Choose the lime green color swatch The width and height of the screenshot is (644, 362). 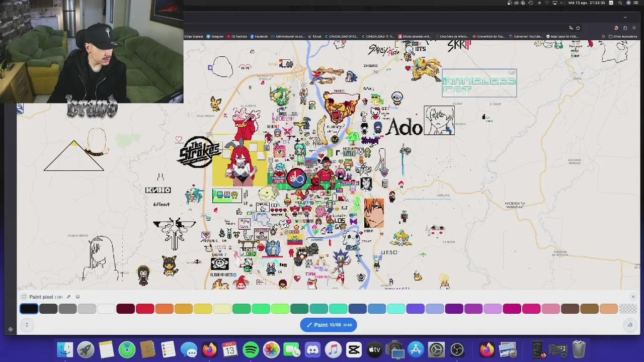280,309
